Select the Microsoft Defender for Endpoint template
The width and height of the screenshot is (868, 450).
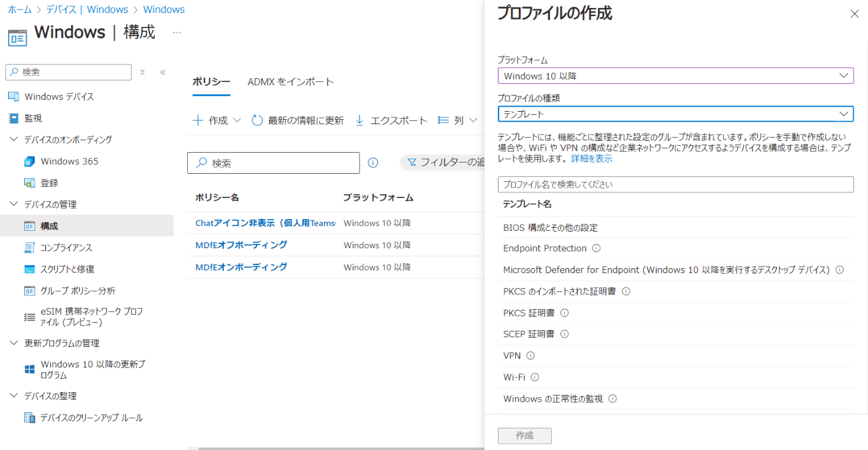click(675, 270)
